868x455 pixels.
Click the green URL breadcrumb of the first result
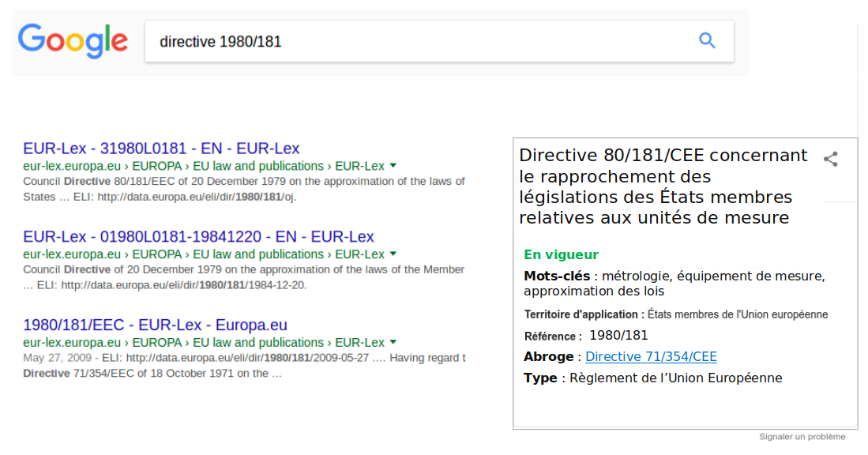point(204,166)
